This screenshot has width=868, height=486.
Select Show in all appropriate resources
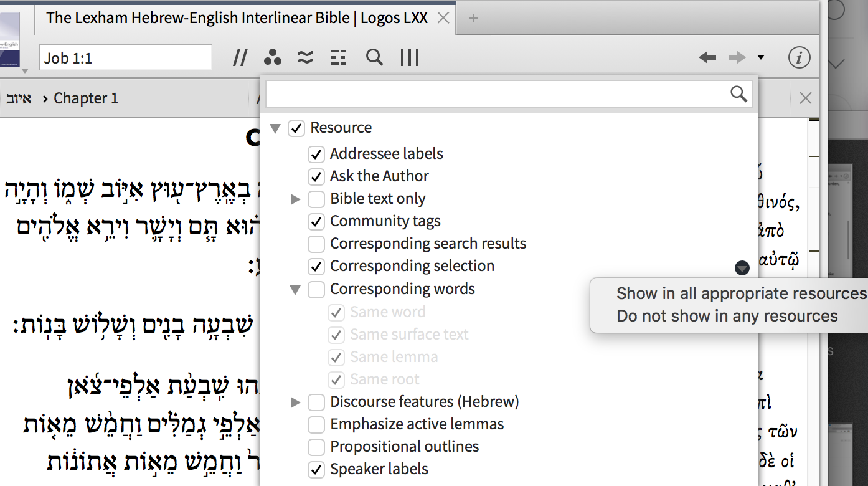[742, 293]
